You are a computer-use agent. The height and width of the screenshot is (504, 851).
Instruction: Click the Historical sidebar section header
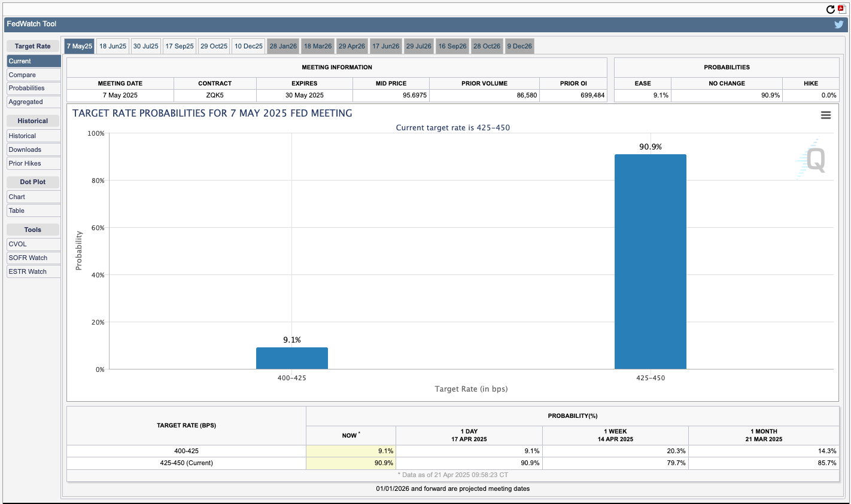click(x=33, y=121)
